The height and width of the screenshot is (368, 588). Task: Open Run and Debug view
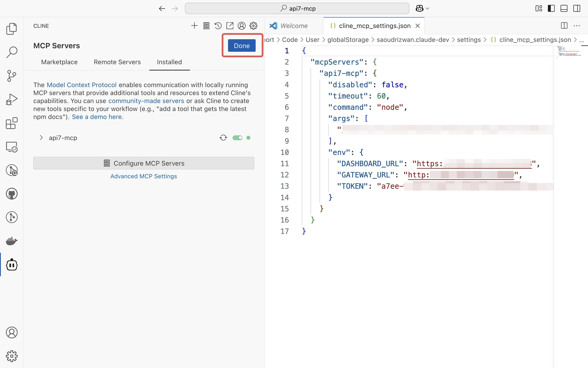(11, 99)
